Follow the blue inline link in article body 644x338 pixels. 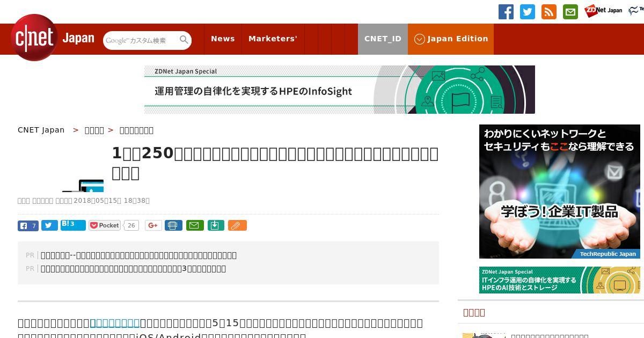pos(115,323)
